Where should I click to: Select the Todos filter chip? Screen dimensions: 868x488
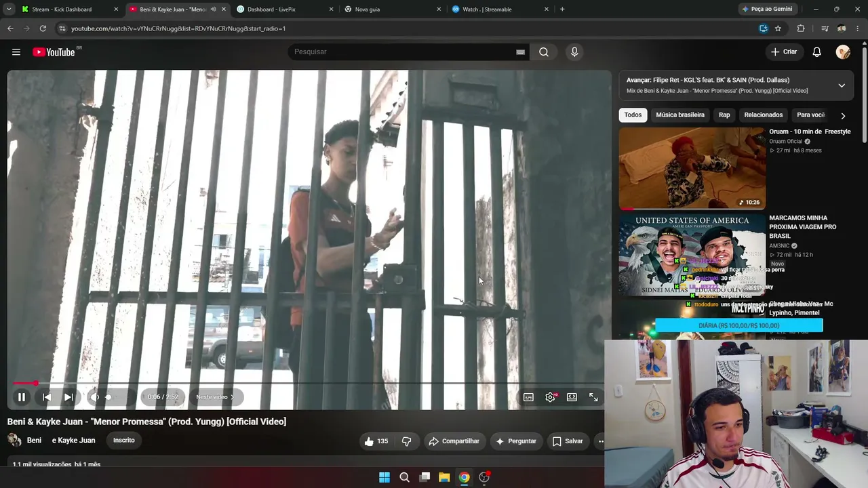[633, 115]
